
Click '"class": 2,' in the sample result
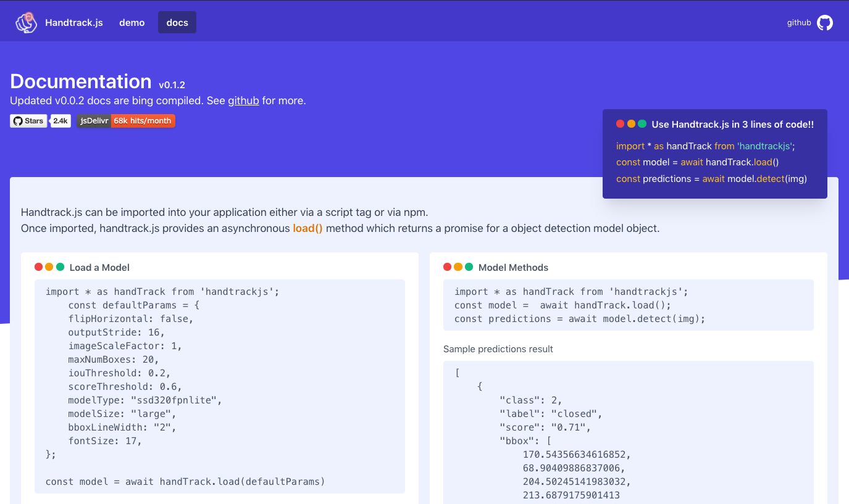531,400
